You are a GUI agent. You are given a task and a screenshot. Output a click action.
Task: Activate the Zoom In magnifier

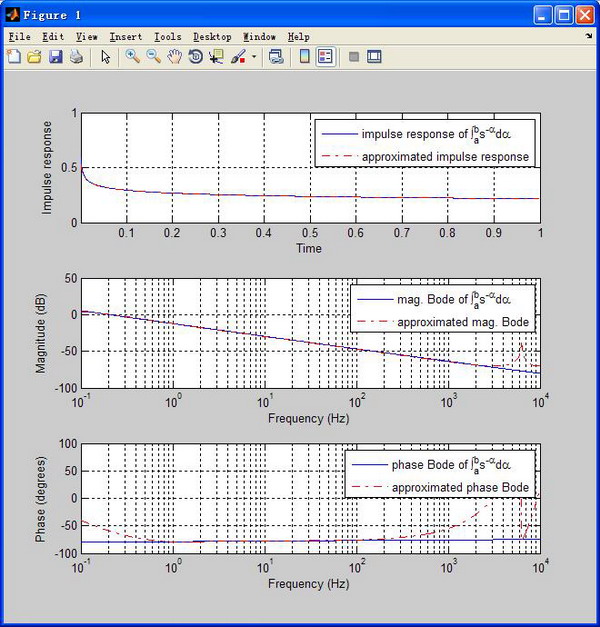pyautogui.click(x=132, y=56)
